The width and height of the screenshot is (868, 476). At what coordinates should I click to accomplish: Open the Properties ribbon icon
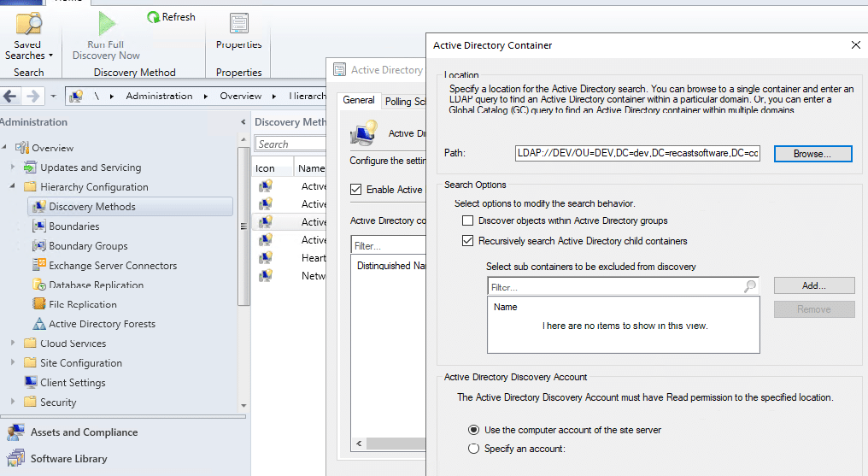click(238, 24)
